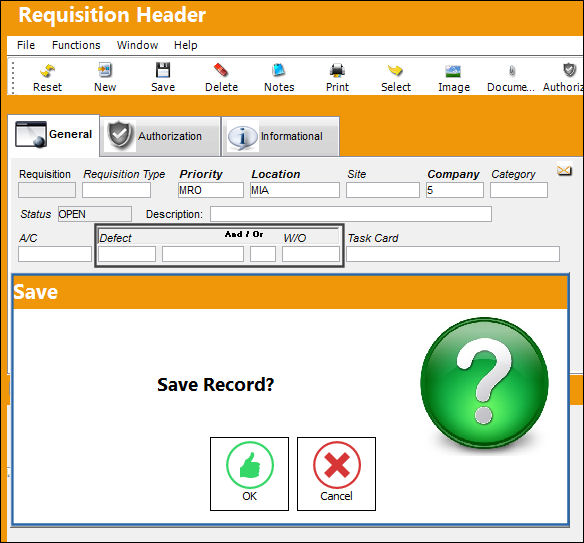
Task: Click the Description text field
Action: (351, 214)
